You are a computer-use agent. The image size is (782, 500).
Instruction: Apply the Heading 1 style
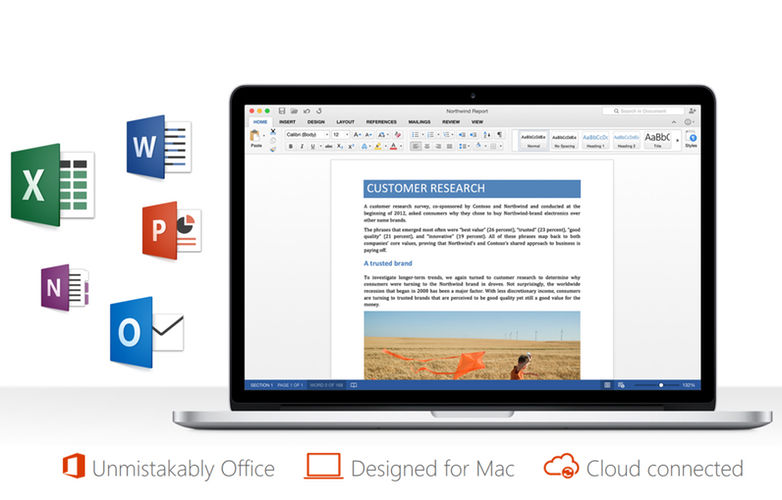click(x=595, y=140)
